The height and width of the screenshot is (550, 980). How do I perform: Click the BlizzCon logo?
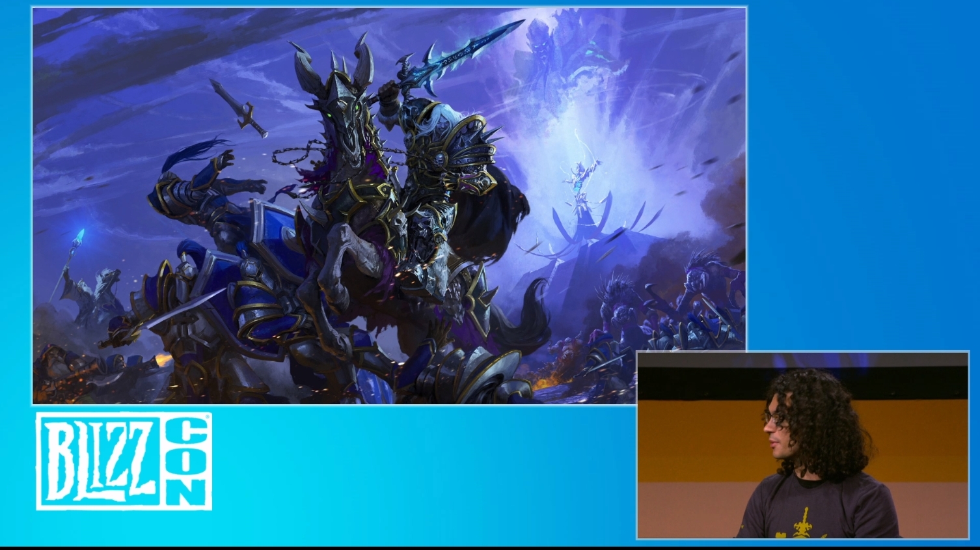click(124, 460)
